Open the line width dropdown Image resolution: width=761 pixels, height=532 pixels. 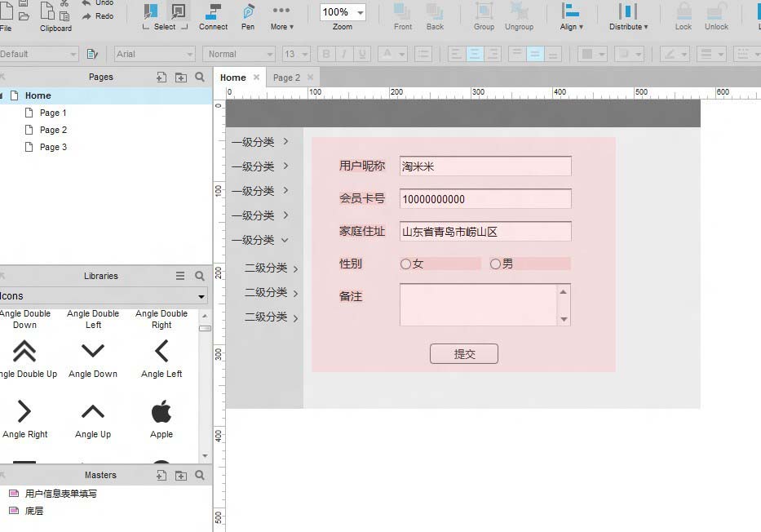pyautogui.click(x=711, y=54)
